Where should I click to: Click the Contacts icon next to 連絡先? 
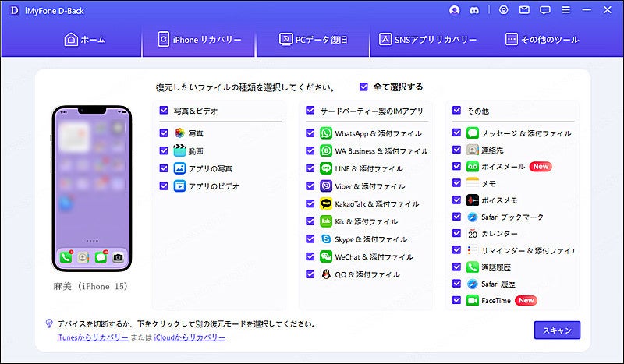tap(473, 150)
